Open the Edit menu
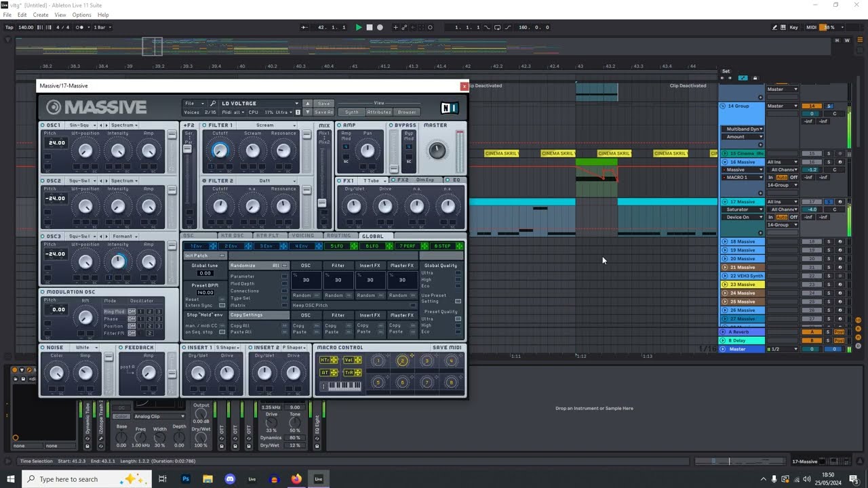This screenshot has height=488, width=868. click(x=22, y=15)
